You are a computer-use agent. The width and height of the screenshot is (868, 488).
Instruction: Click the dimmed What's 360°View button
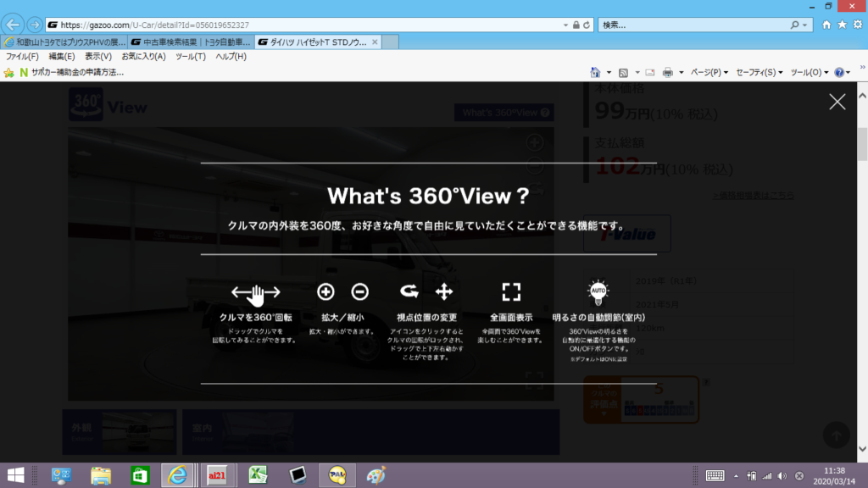pyautogui.click(x=504, y=113)
